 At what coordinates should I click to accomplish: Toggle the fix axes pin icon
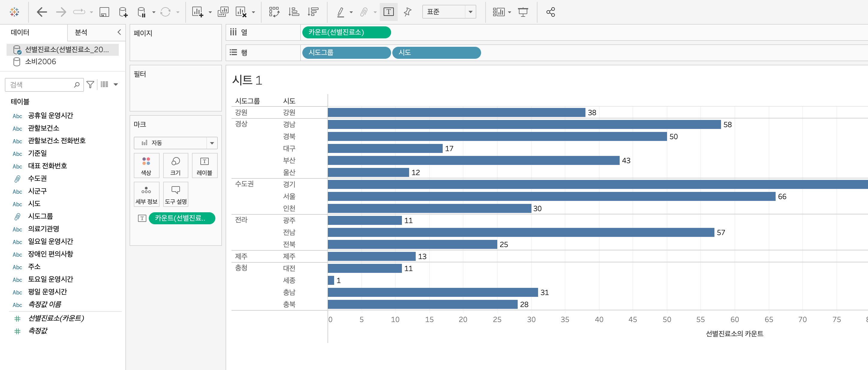coord(407,12)
